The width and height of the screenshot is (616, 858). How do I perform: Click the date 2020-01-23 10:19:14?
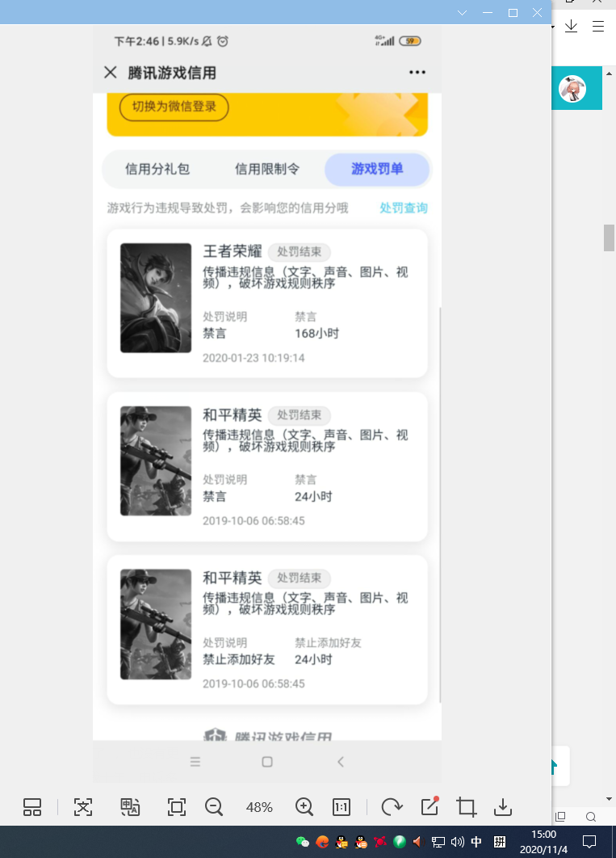(254, 358)
